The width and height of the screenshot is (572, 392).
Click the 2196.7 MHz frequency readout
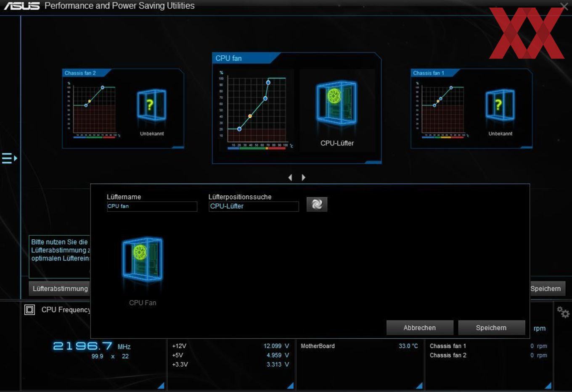pos(92,346)
